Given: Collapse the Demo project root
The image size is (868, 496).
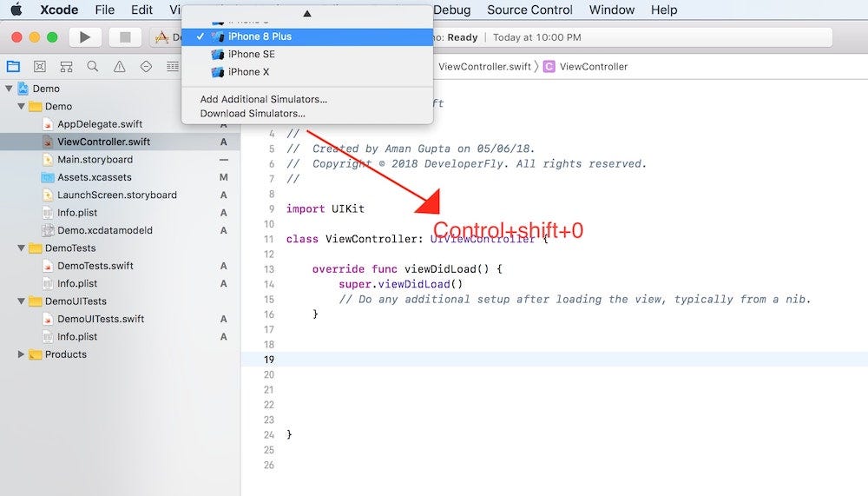Looking at the screenshot, I should (x=9, y=89).
